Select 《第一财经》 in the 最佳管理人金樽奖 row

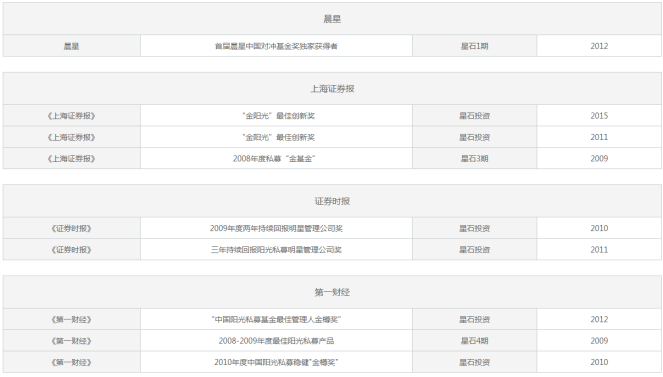[71, 319]
